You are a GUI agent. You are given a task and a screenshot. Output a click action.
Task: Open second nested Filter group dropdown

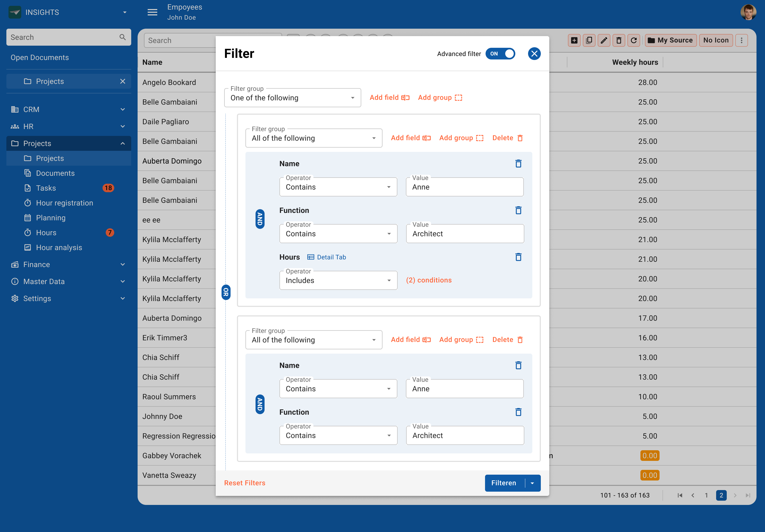click(x=314, y=340)
